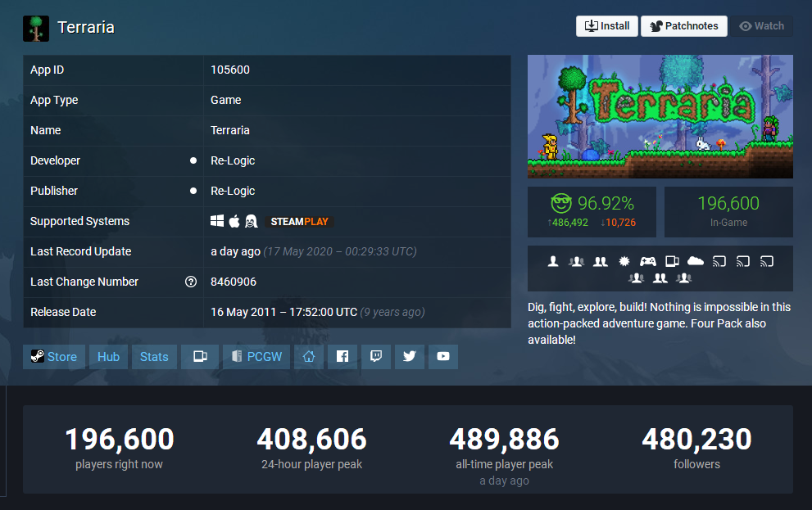Watch this app for changes

coord(761,26)
